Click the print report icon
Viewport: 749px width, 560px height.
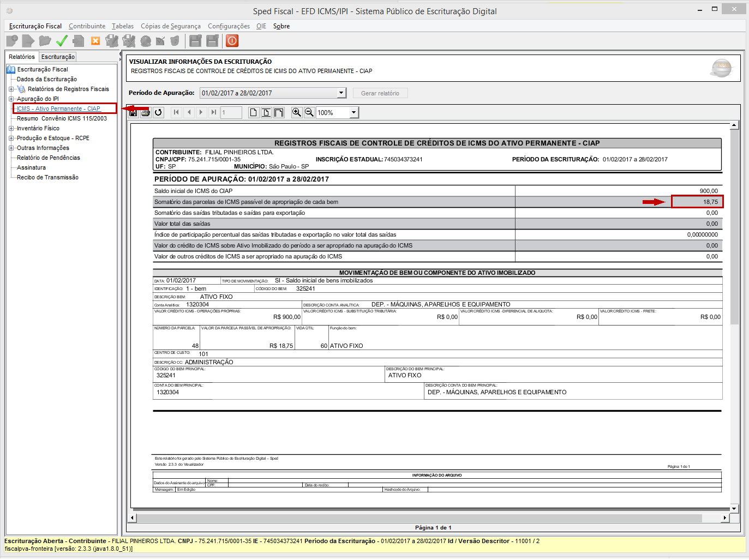146,112
